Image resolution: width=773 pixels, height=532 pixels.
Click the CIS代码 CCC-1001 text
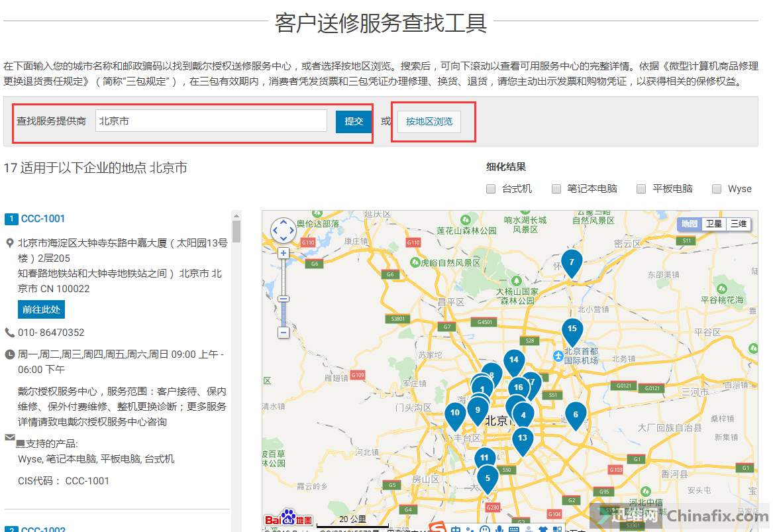[x=64, y=481]
